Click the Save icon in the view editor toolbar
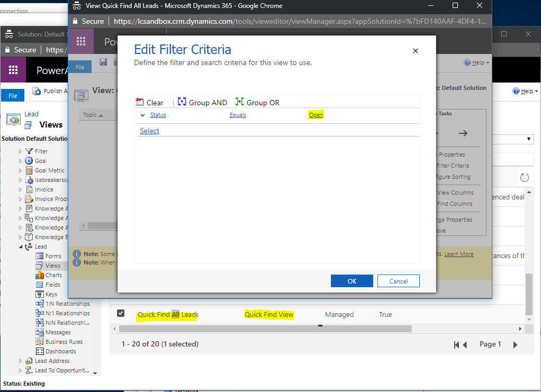541x392 pixels. tap(103, 62)
